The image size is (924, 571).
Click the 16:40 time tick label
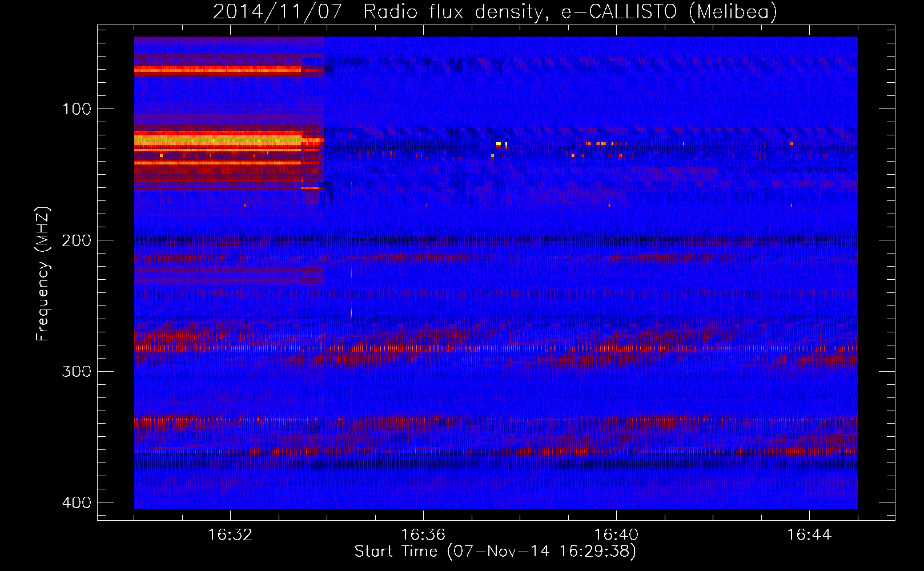pyautogui.click(x=616, y=535)
